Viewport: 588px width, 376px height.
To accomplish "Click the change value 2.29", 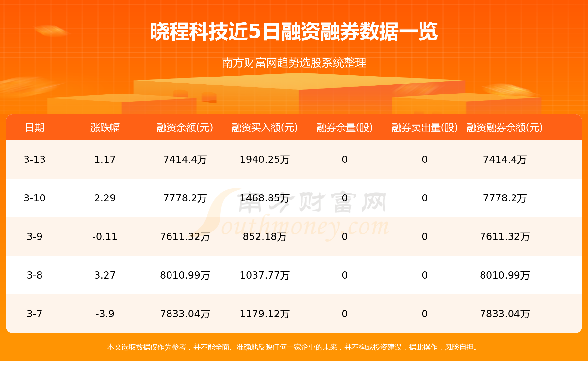I will [105, 198].
